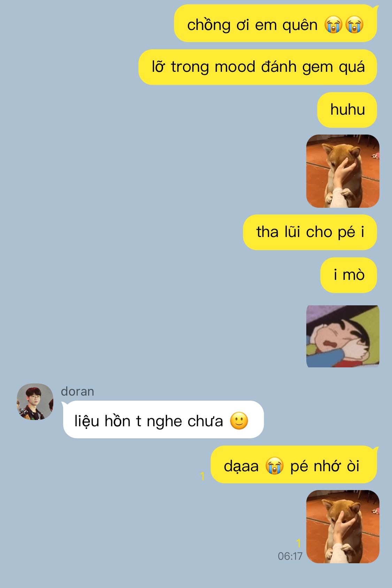The height and width of the screenshot is (588, 392).
Task: Select the 'chồng ơi em quên' message bubble
Action: [x=276, y=24]
